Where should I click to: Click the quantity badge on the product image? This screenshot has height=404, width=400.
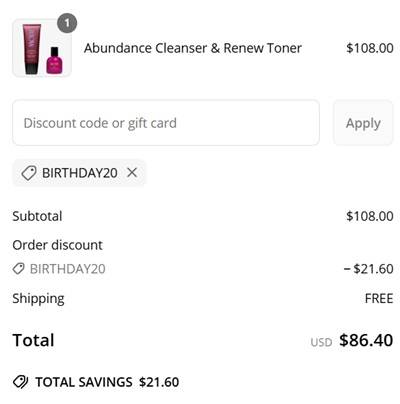coord(67,23)
